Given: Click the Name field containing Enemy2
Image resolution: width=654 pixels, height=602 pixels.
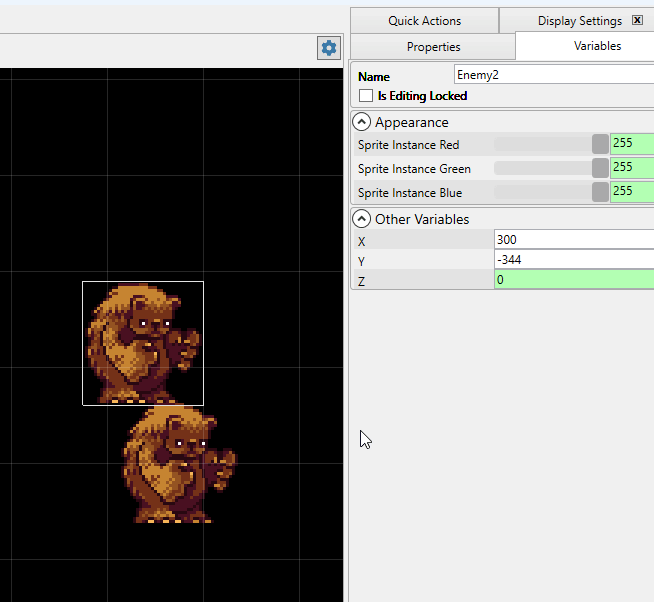Looking at the screenshot, I should pyautogui.click(x=553, y=75).
